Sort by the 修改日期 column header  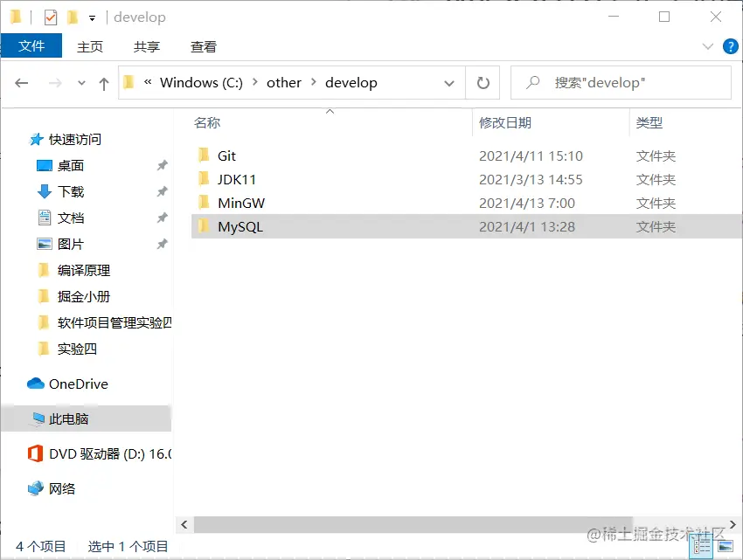[505, 123]
